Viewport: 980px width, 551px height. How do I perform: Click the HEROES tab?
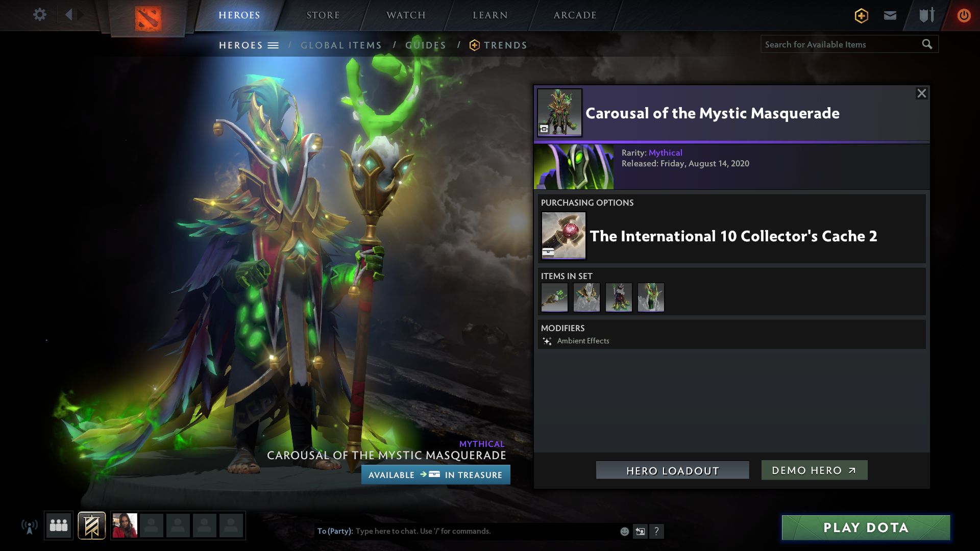(239, 15)
